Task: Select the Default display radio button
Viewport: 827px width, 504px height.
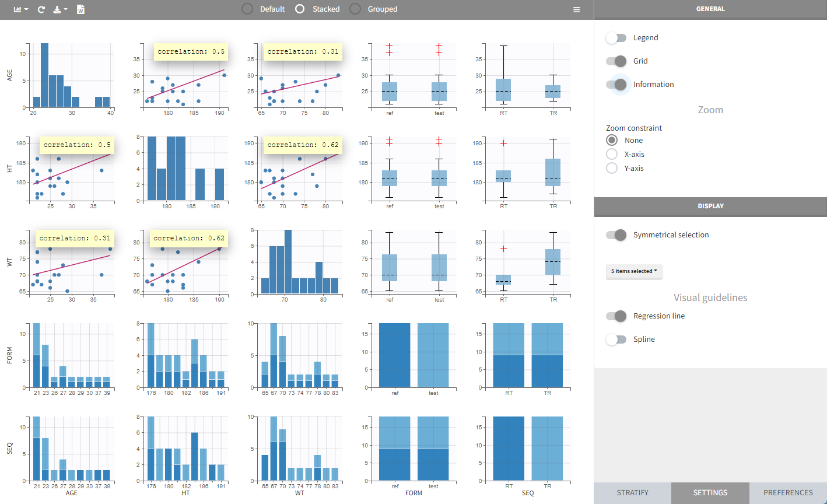Action: (x=248, y=9)
